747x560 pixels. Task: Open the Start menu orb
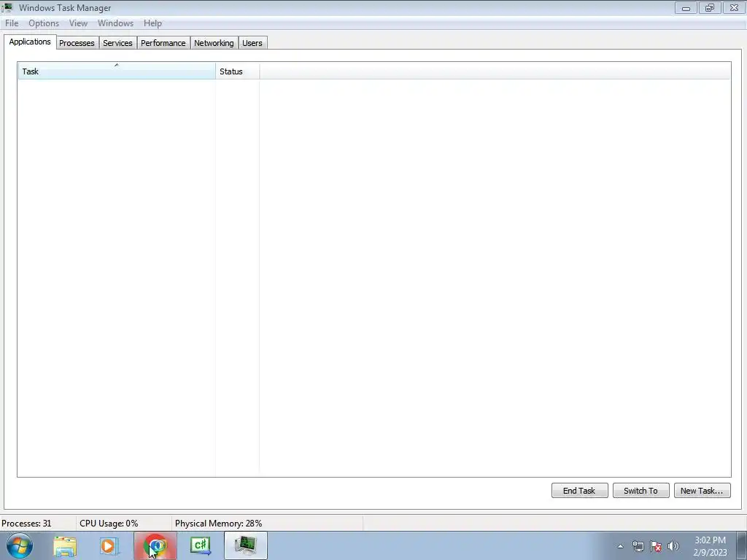tap(20, 545)
